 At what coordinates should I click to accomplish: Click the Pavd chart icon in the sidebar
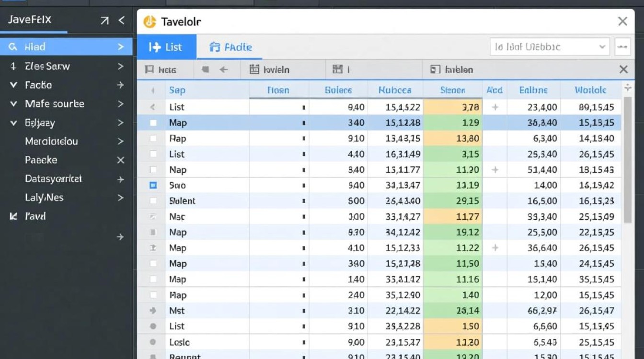click(x=13, y=216)
